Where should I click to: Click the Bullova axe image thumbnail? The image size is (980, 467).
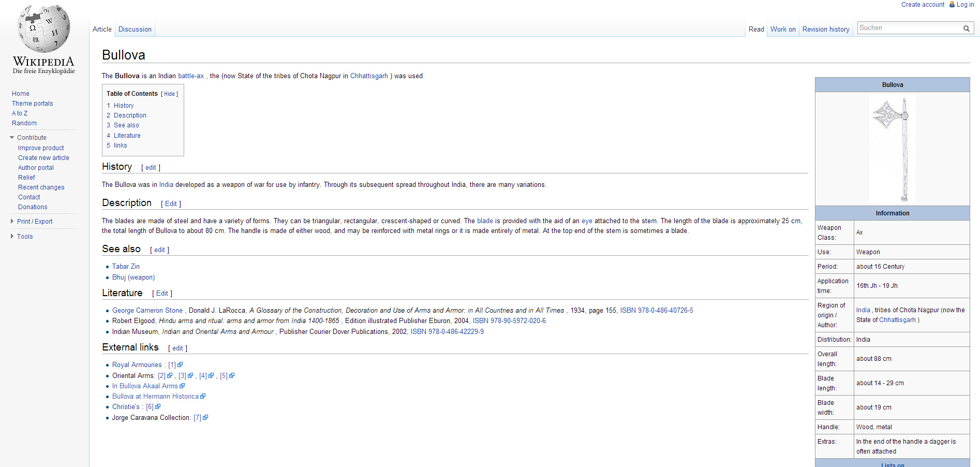[x=892, y=149]
